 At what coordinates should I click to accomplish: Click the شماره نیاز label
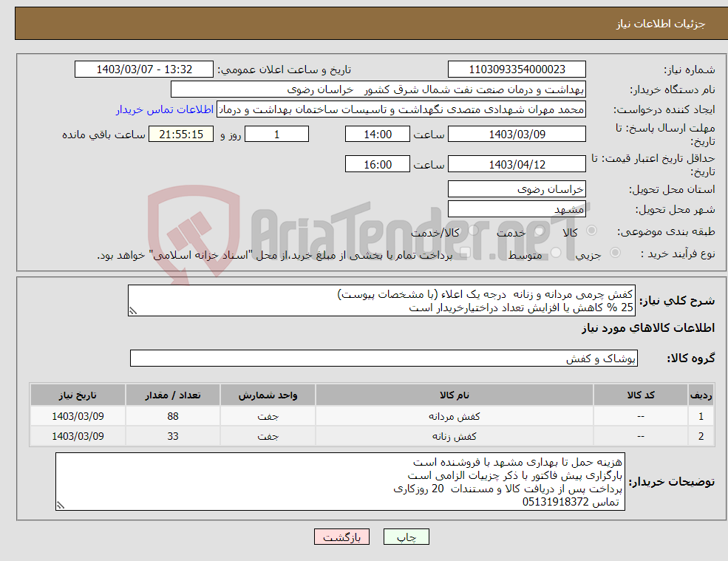coord(689,69)
